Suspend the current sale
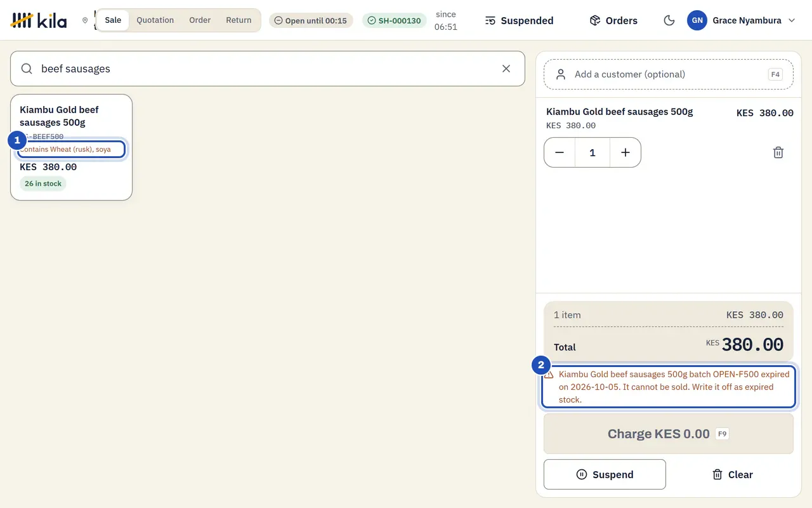This screenshot has width=812, height=508. coord(605,474)
